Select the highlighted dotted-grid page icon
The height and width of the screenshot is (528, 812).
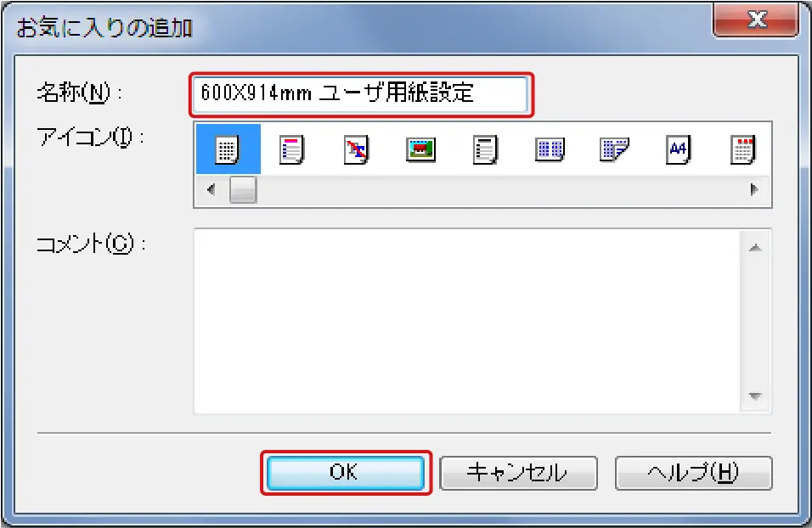coord(228,149)
